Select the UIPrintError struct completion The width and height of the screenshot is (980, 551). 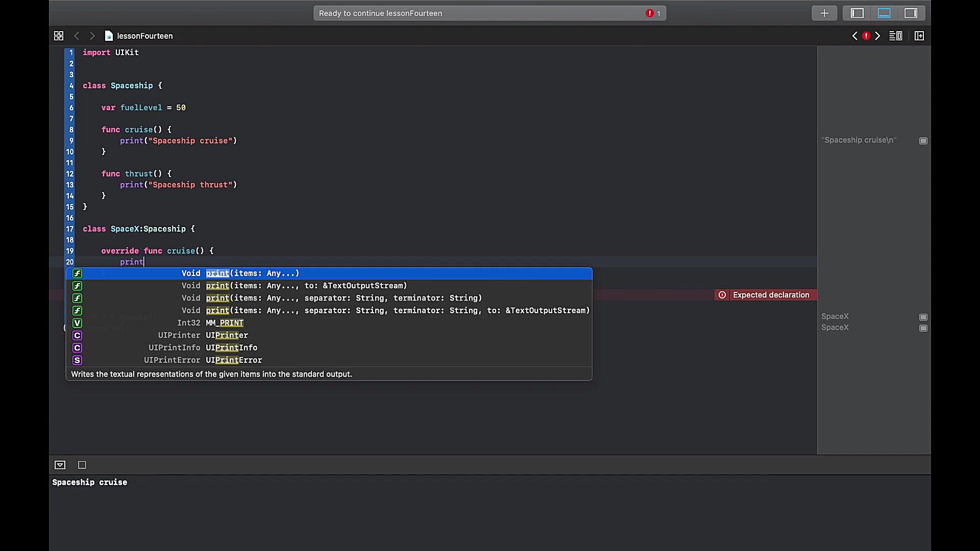(329, 360)
